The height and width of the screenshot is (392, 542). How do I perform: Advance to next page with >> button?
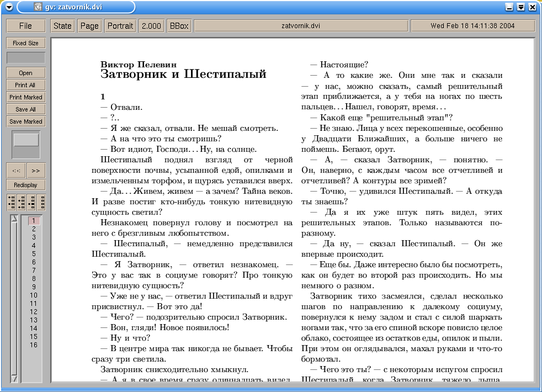coord(36,171)
